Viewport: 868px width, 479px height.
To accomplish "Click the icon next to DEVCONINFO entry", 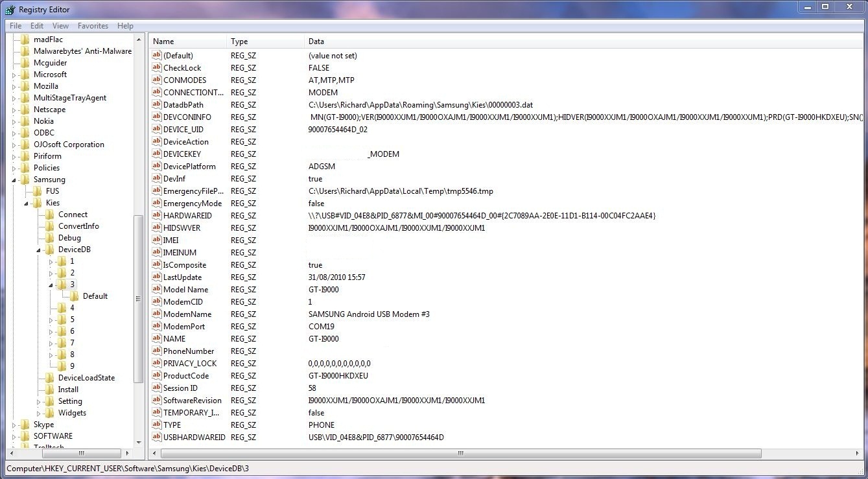I will 156,117.
